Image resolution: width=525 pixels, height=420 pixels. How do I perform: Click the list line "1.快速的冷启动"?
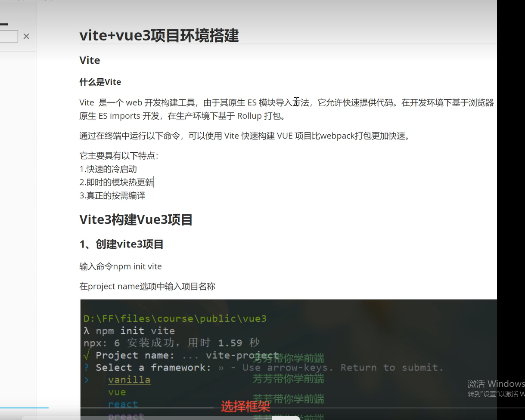click(x=108, y=169)
